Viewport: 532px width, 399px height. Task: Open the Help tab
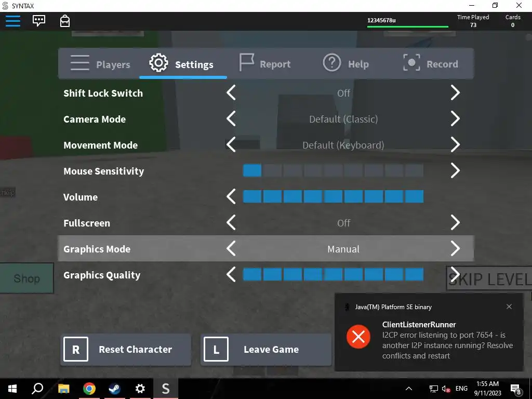[x=345, y=63]
